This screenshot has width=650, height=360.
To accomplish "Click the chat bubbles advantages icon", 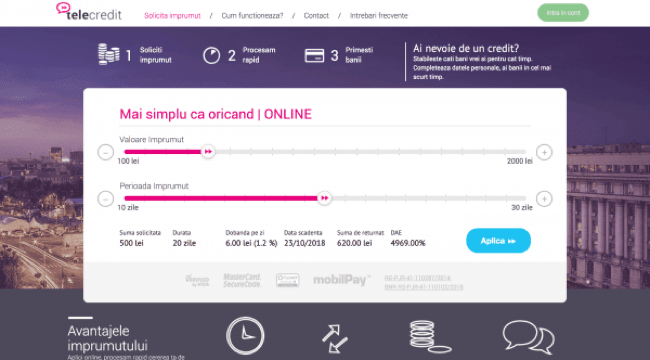I will pos(529,337).
